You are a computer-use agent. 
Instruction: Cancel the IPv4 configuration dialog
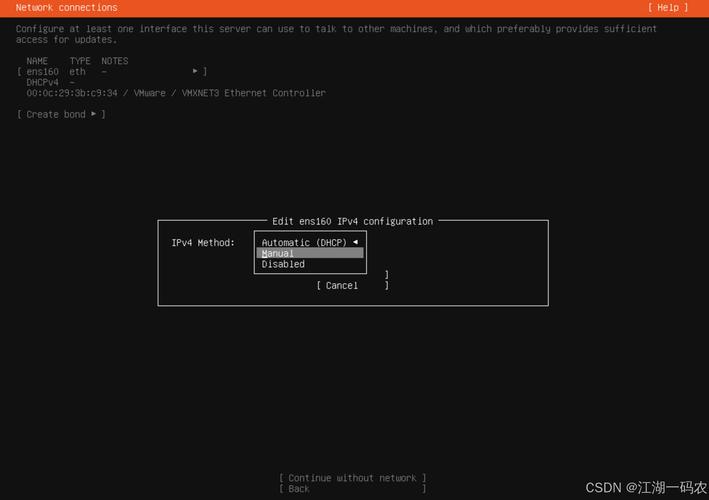point(341,286)
